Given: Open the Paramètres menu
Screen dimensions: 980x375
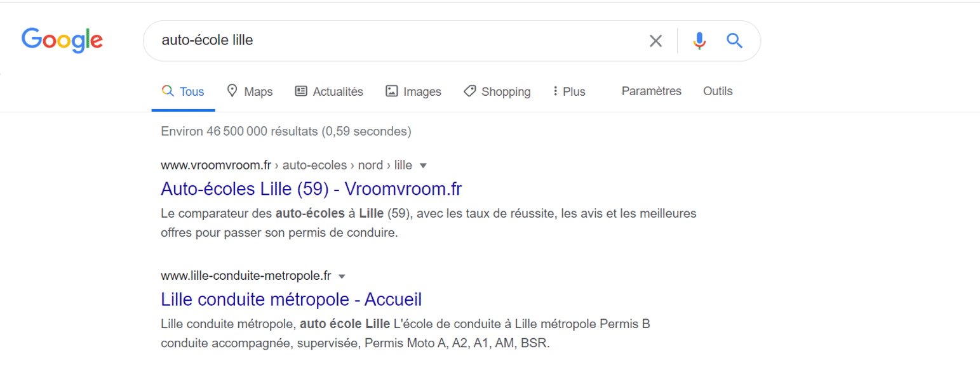Looking at the screenshot, I should click(x=652, y=91).
